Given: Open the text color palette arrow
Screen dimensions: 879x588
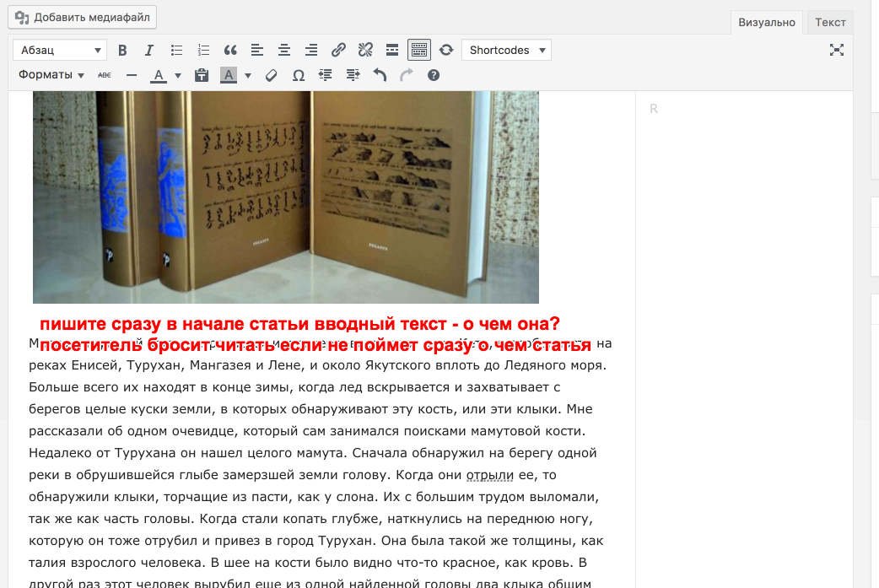Looking at the screenshot, I should point(178,75).
